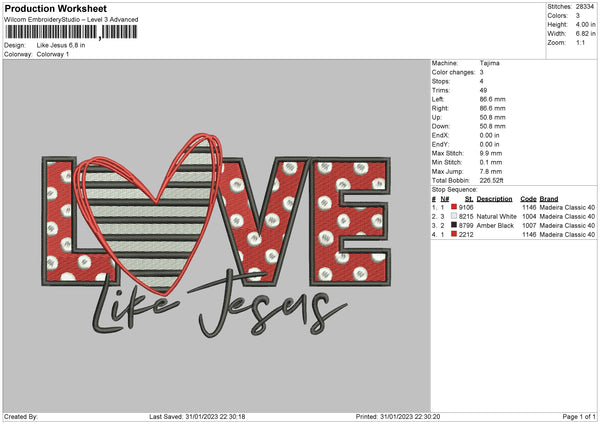Click the red 9106 thread color swatch
Viewport: 600px width, 424px height.
(x=454, y=207)
